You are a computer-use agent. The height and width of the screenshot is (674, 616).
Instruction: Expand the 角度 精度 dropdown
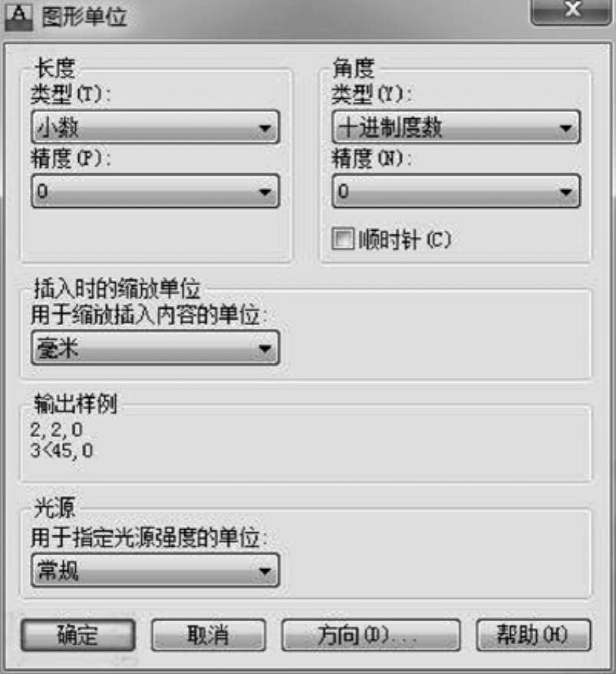(456, 192)
